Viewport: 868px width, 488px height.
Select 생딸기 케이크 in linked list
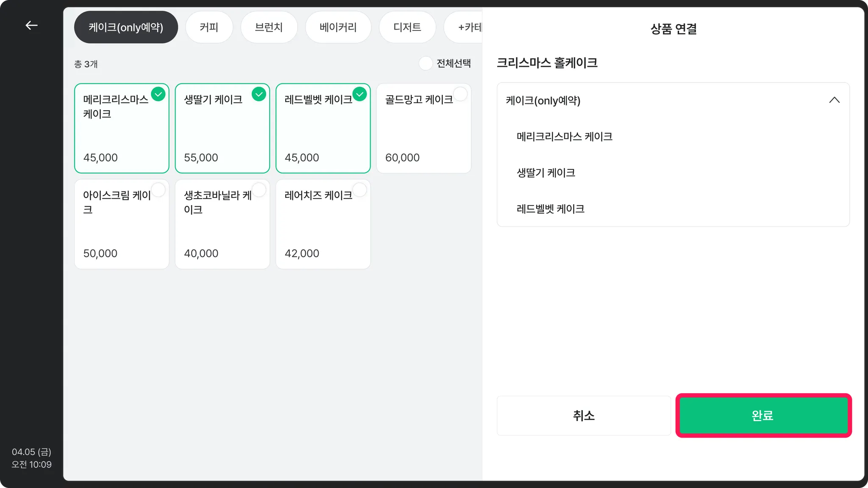(x=546, y=173)
